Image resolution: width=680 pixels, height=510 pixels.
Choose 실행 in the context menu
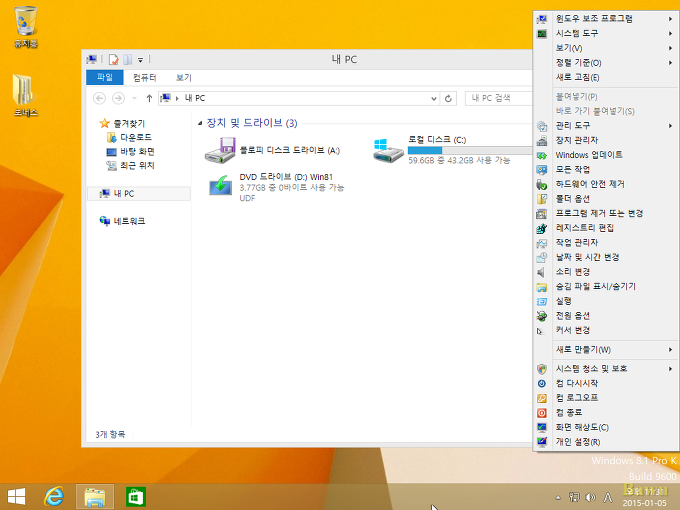[x=606, y=301]
